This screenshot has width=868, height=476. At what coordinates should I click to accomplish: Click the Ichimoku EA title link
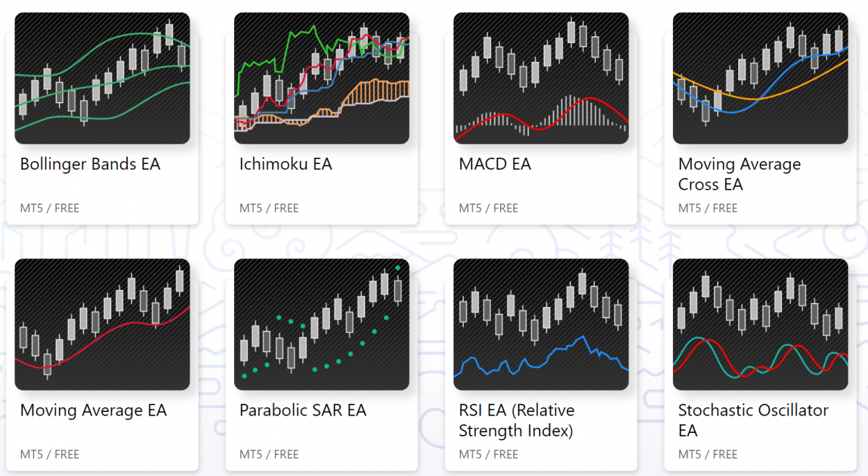[x=286, y=165]
